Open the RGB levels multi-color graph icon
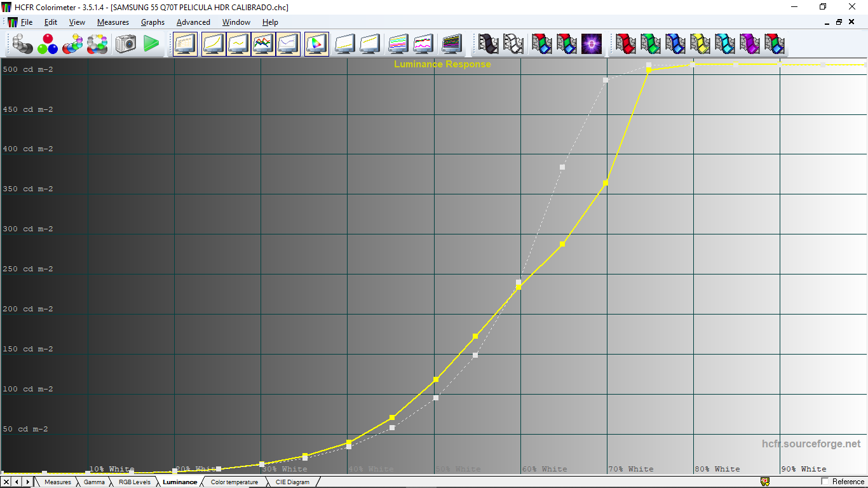Screen dimensions: 868x488 [263, 44]
